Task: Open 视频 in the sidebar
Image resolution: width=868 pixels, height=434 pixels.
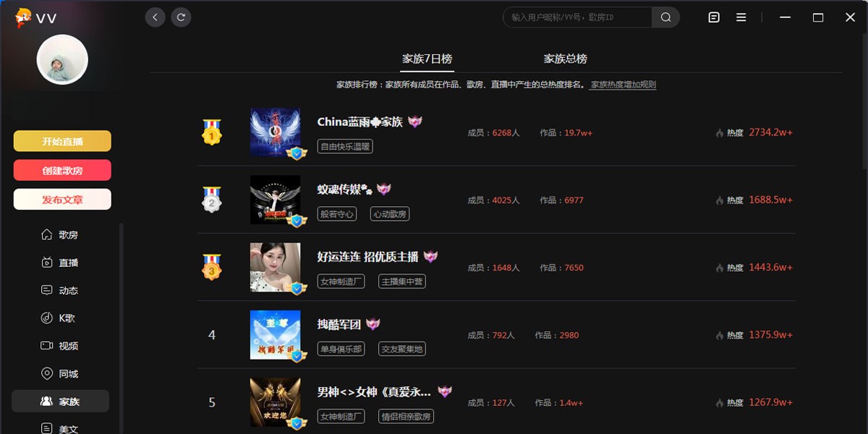Action: point(60,346)
